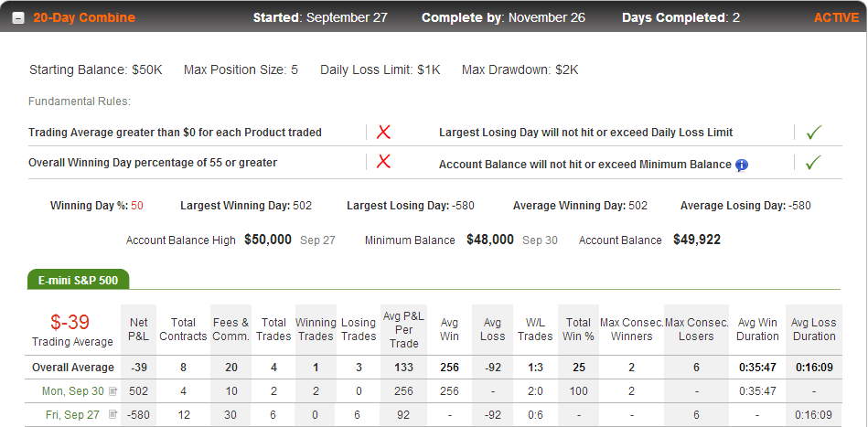Viewport: 868px width, 427px height.
Task: Click the Net P&L column header
Action: [x=139, y=330]
